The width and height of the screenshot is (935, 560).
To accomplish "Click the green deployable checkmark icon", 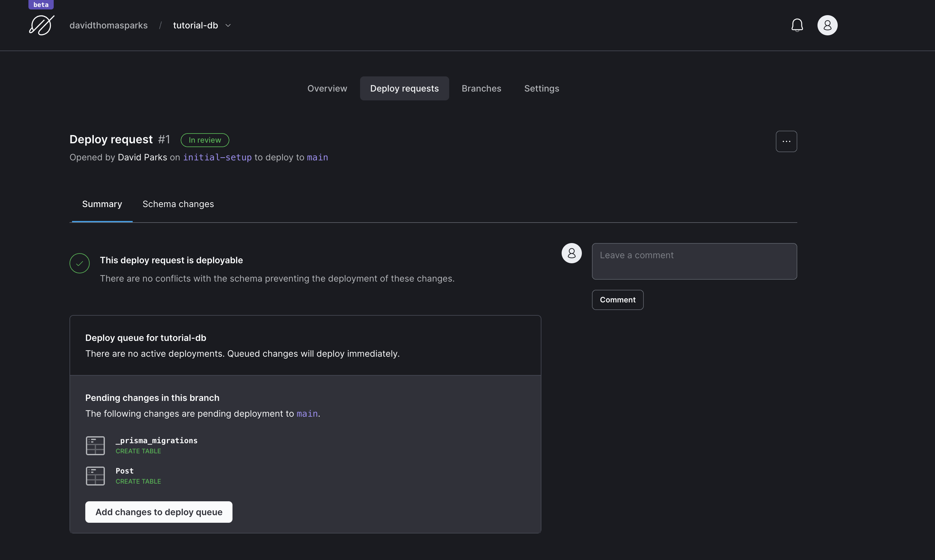I will [x=79, y=263].
